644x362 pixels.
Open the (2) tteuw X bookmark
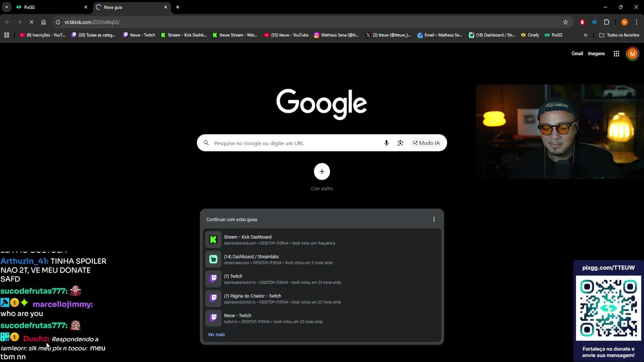point(388,35)
